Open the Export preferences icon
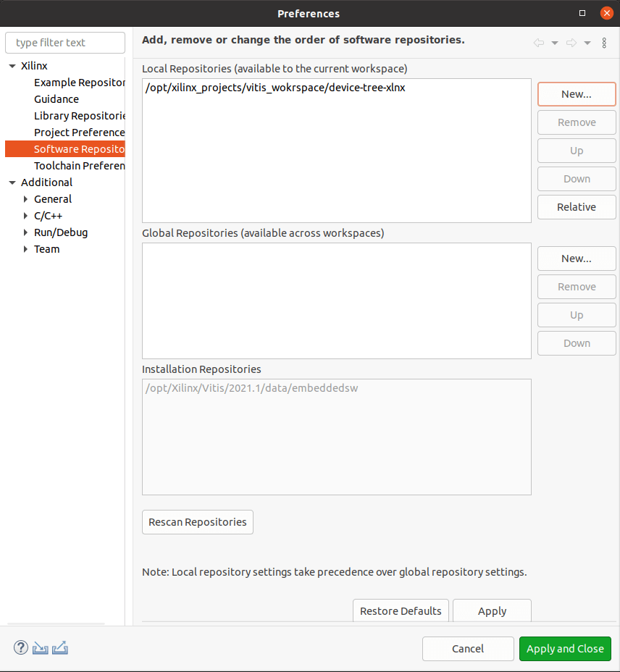The height and width of the screenshot is (672, 620). pyautogui.click(x=59, y=647)
